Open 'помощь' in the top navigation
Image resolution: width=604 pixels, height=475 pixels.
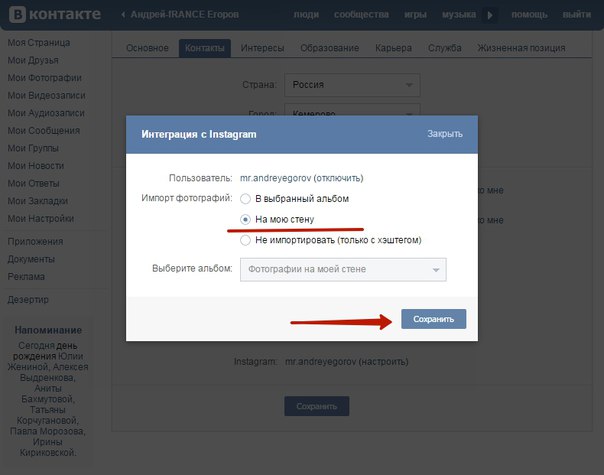click(x=529, y=15)
